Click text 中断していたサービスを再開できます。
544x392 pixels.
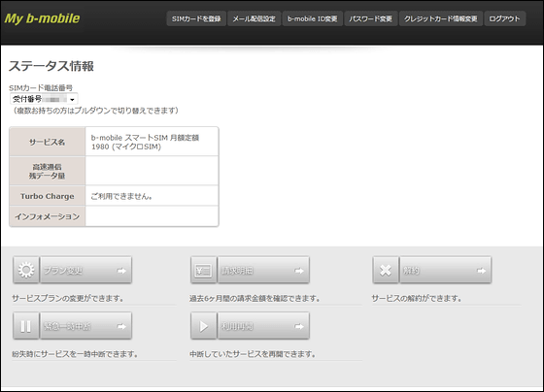pyautogui.click(x=253, y=354)
